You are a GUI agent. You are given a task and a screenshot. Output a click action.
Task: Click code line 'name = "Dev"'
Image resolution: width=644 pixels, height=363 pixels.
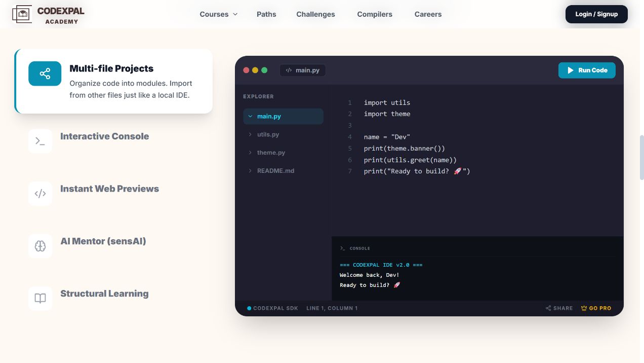(387, 137)
